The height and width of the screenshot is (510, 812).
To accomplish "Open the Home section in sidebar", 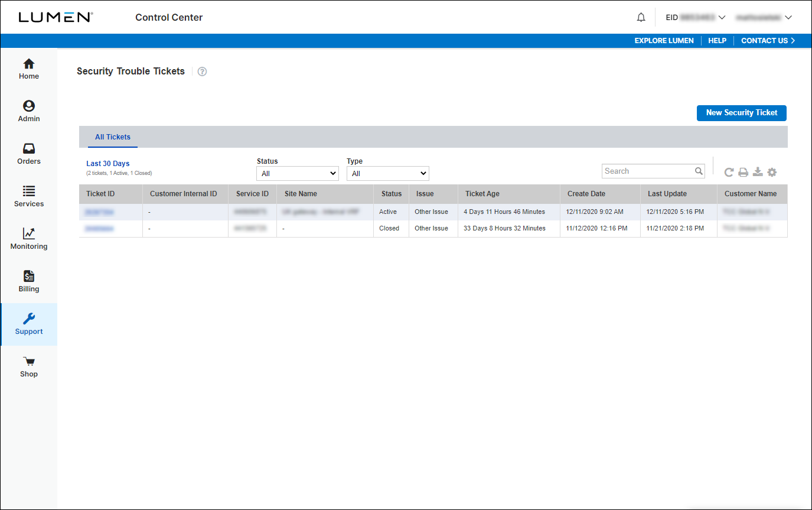I will pyautogui.click(x=28, y=69).
